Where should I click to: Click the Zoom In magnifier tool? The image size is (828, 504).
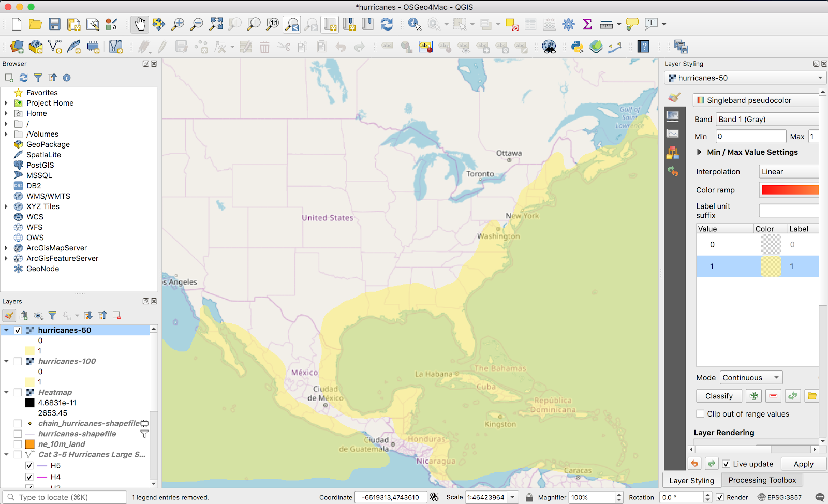point(178,24)
